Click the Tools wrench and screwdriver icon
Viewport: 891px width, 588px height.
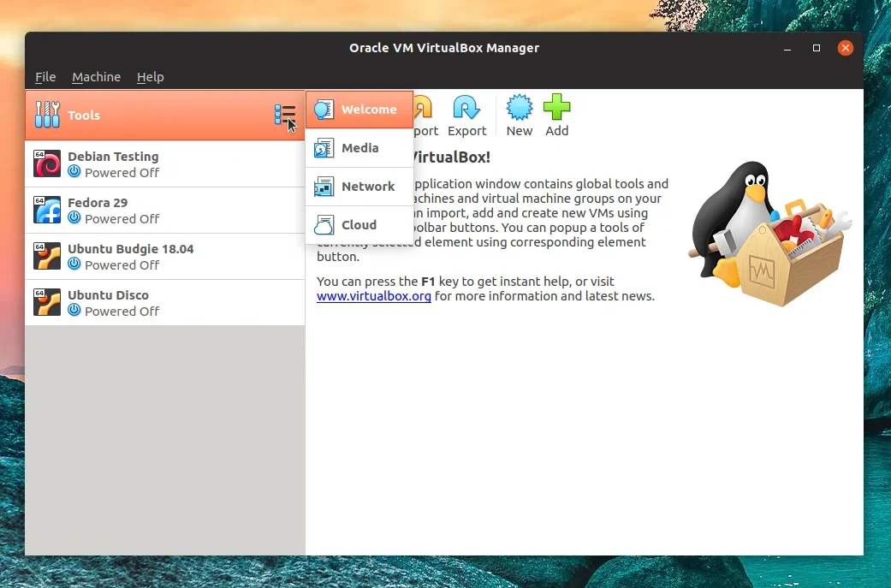click(x=47, y=115)
